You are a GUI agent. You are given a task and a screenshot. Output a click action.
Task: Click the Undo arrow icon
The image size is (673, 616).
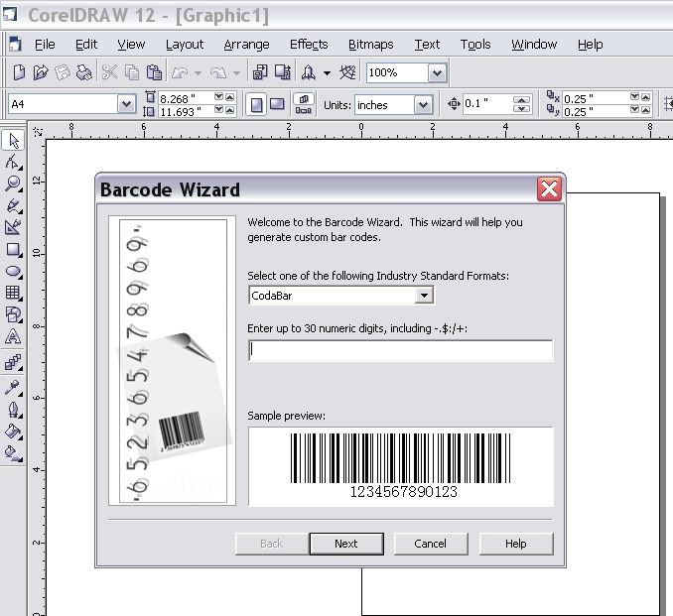point(181,73)
